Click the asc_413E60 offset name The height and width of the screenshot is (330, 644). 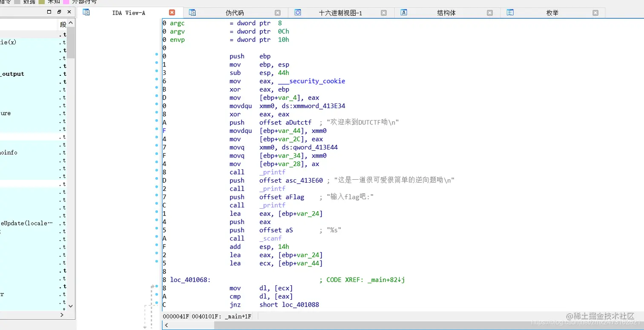pyautogui.click(x=304, y=181)
